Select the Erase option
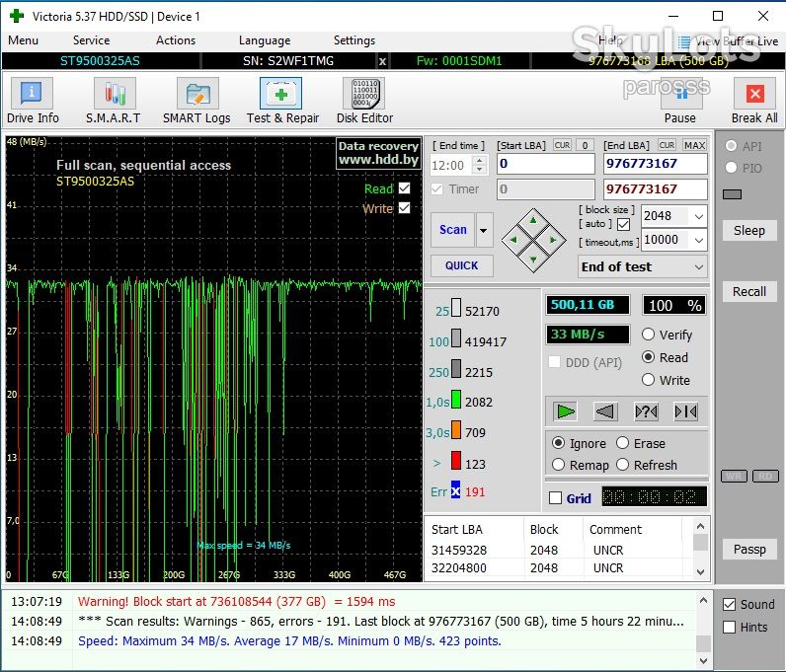 pyautogui.click(x=623, y=443)
